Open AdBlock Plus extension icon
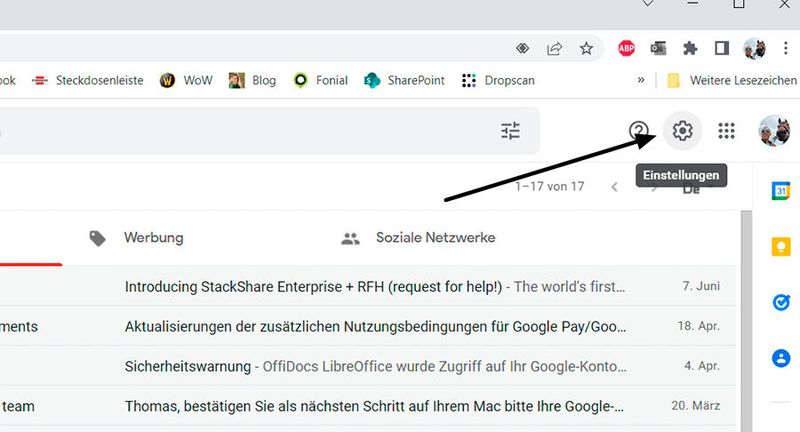Screen dimensions: 800x432 (626, 48)
